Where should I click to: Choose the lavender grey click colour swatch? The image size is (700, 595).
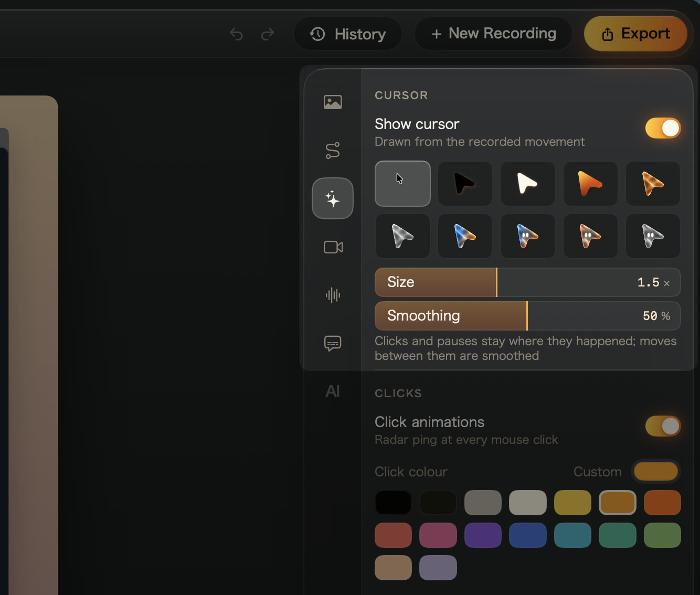tap(438, 568)
